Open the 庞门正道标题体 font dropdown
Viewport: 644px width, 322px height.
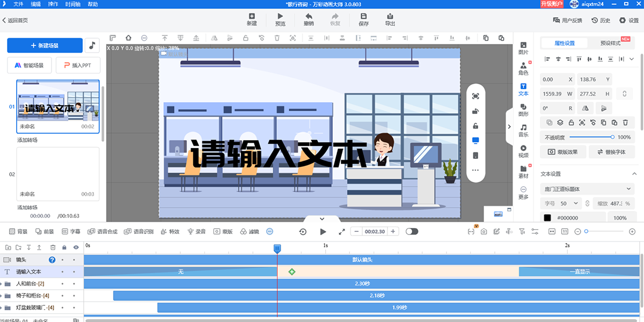tap(588, 189)
